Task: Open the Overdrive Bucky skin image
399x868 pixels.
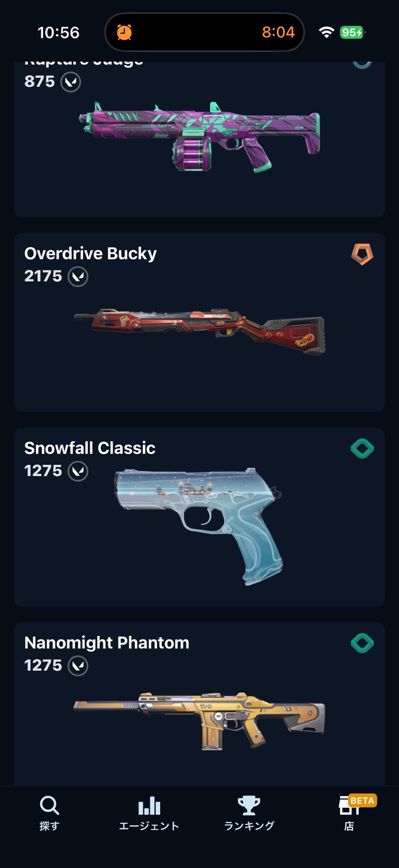Action: 200,331
